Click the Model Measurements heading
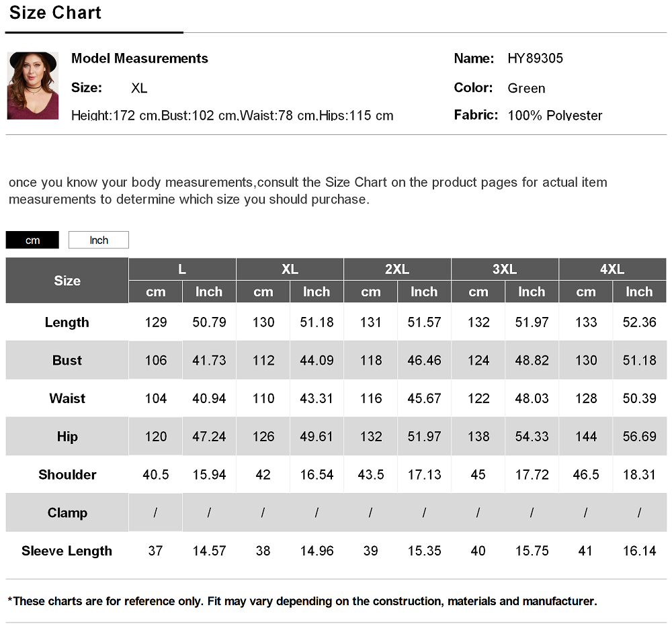This screenshot has height=628, width=672. click(x=139, y=58)
